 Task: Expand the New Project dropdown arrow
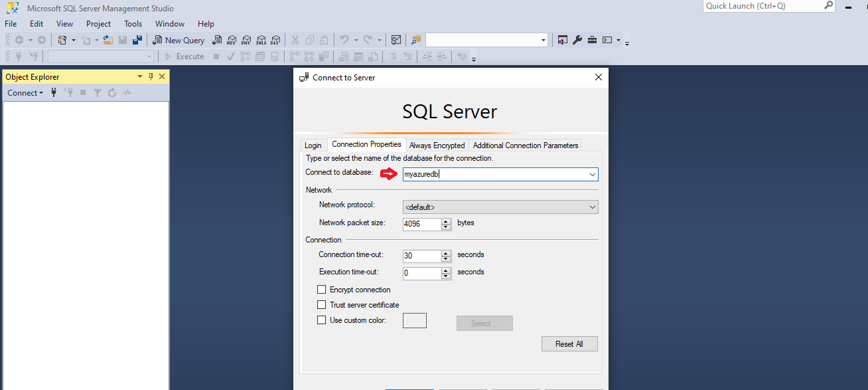point(73,40)
